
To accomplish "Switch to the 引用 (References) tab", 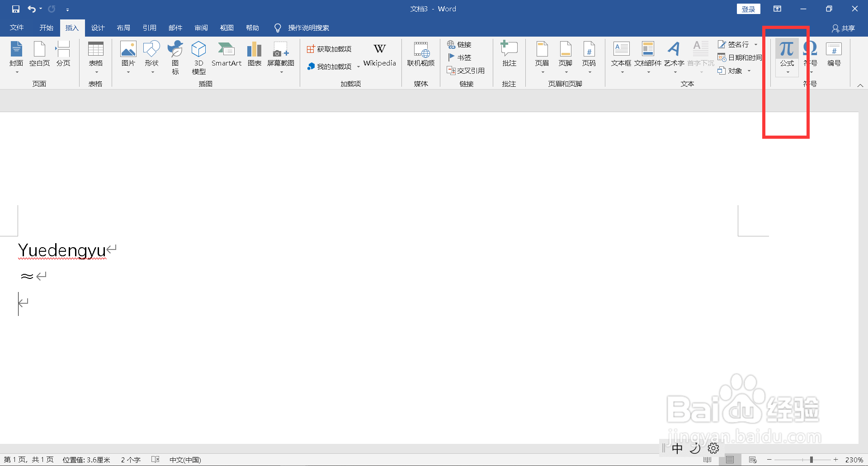I will click(149, 28).
